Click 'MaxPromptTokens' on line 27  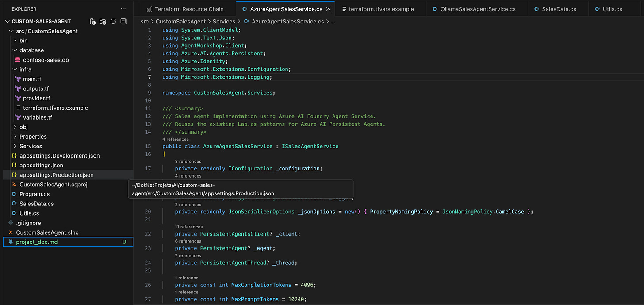[x=255, y=299]
